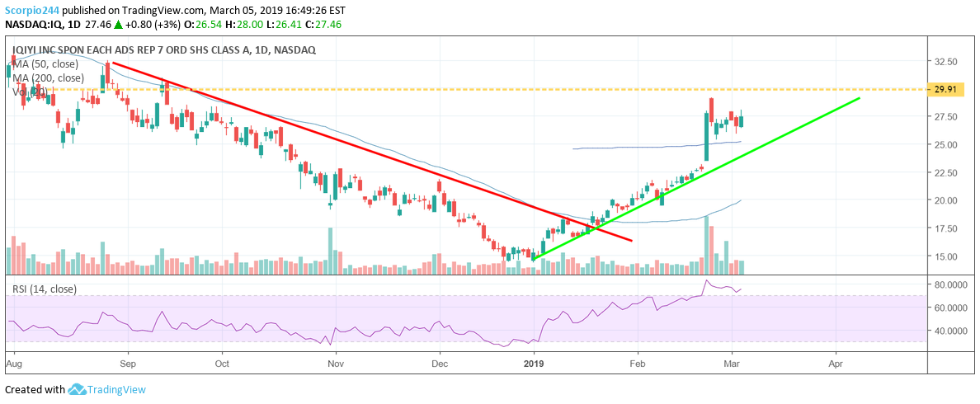Click the 32.50 price scale value

click(x=946, y=62)
